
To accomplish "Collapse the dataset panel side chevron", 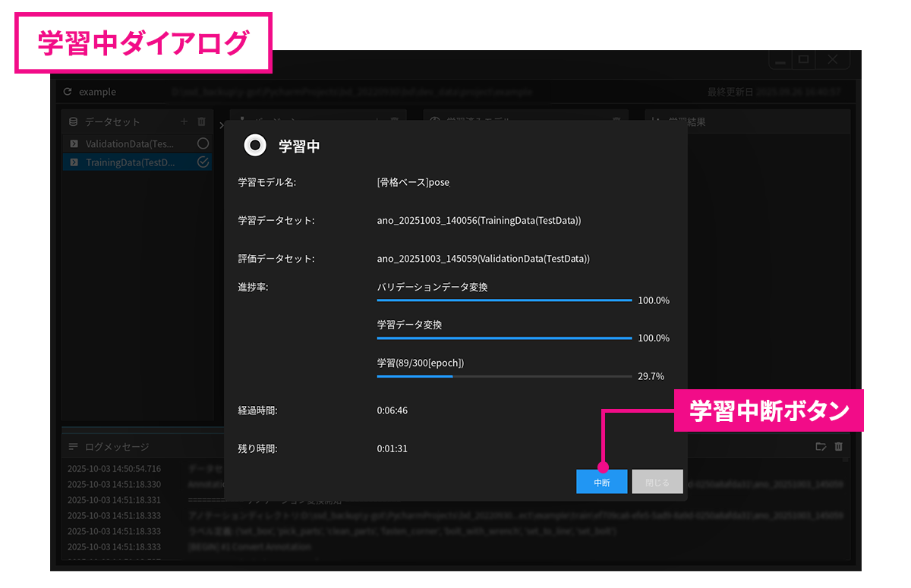I will click(220, 124).
